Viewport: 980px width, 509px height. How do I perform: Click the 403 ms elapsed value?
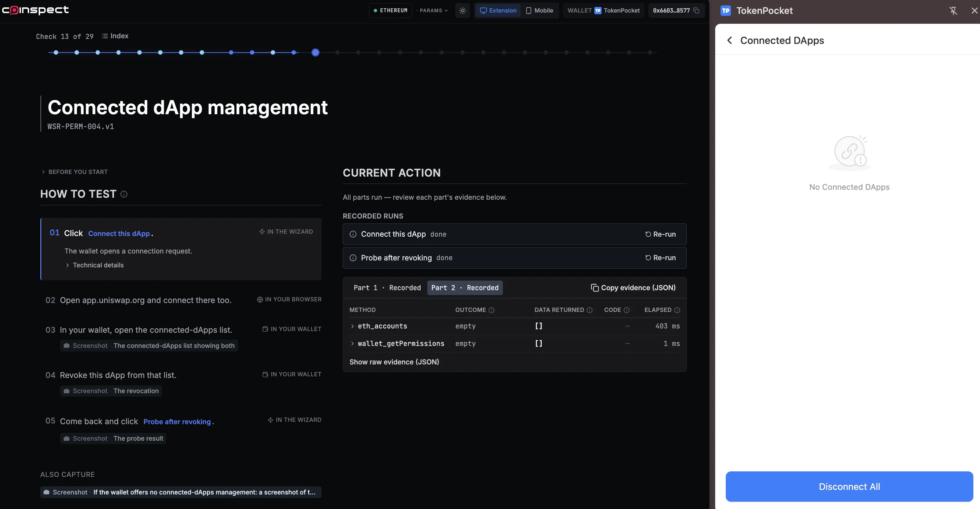(x=667, y=326)
